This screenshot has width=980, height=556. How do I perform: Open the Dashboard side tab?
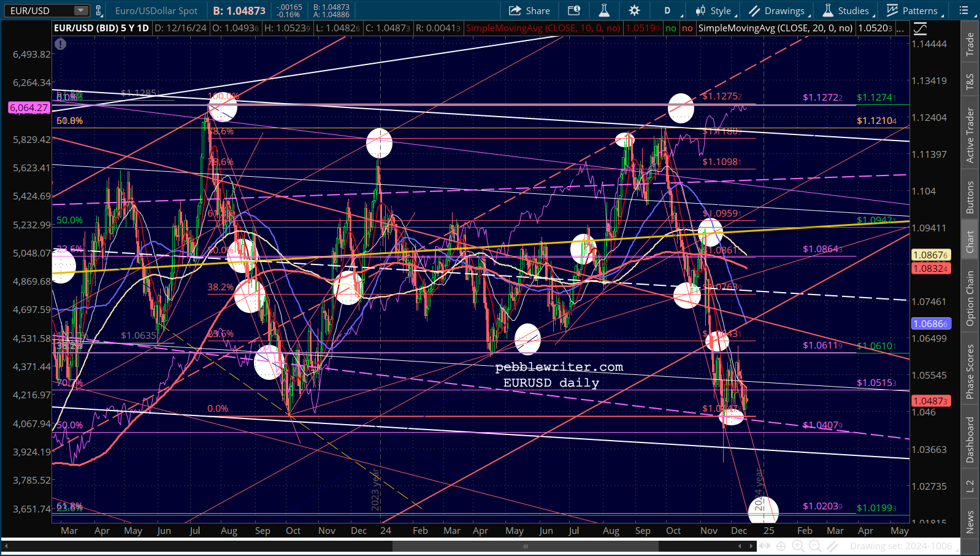[970, 439]
